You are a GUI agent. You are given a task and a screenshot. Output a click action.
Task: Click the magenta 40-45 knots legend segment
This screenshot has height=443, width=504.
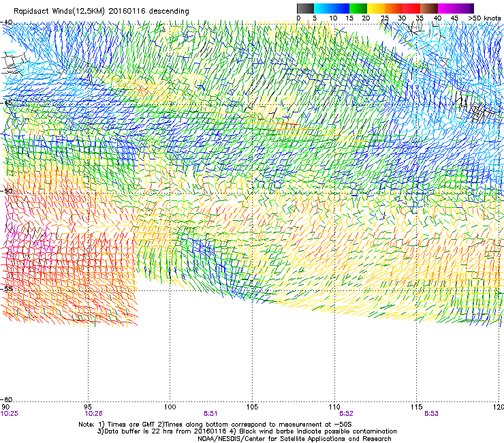[x=447, y=8]
